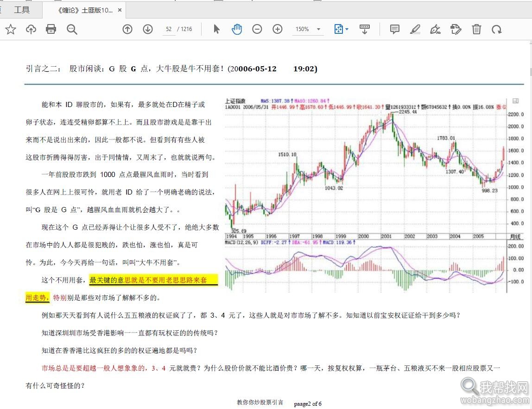Expand fit page options arrow
Image resolution: width=532 pixels, height=409 pixels.
pyautogui.click(x=347, y=30)
